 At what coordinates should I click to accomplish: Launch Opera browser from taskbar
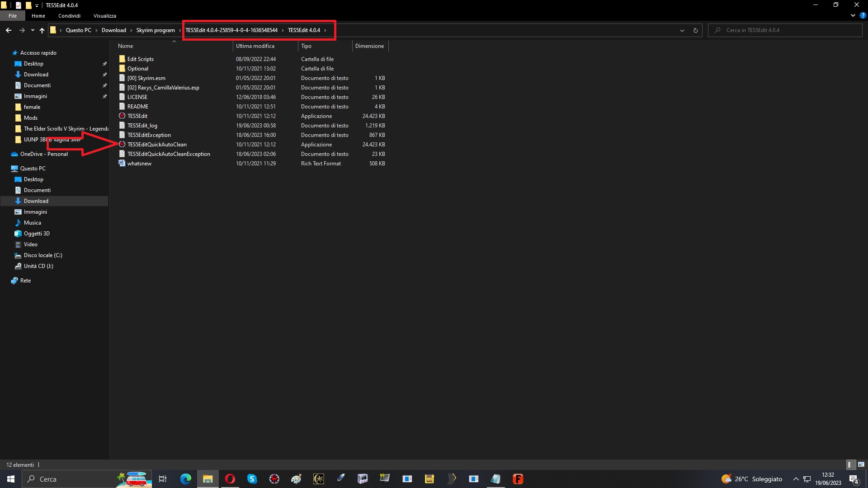tap(230, 479)
